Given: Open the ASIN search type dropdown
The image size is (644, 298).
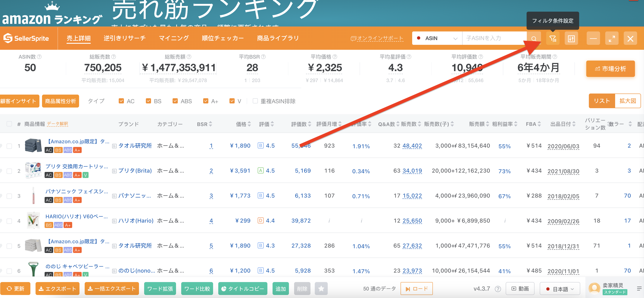Looking at the screenshot, I should click(437, 39).
